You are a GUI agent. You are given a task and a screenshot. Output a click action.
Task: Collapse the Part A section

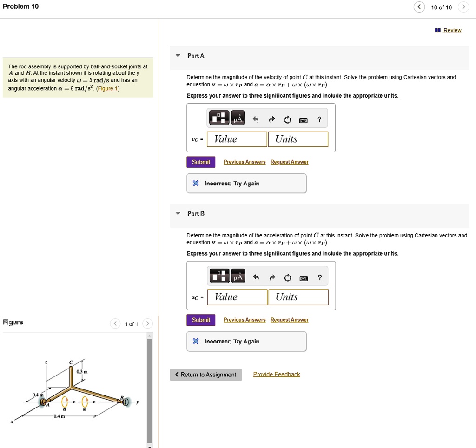pyautogui.click(x=178, y=55)
